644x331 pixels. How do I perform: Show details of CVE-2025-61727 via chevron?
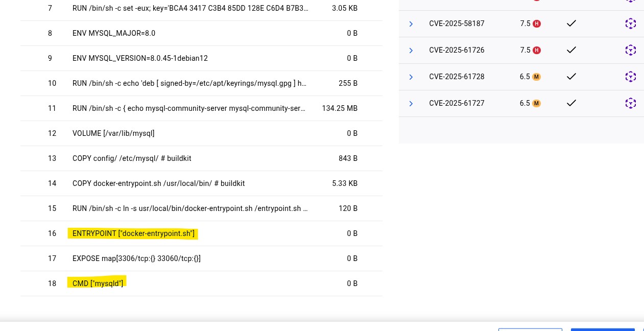pos(411,104)
